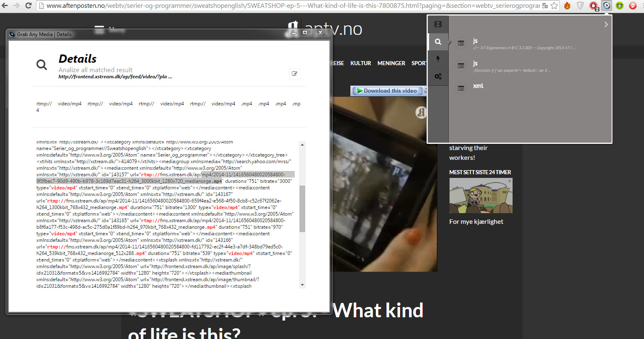Switch to the film strip media tab
Viewport: 644px width, 339px height.
(x=438, y=24)
